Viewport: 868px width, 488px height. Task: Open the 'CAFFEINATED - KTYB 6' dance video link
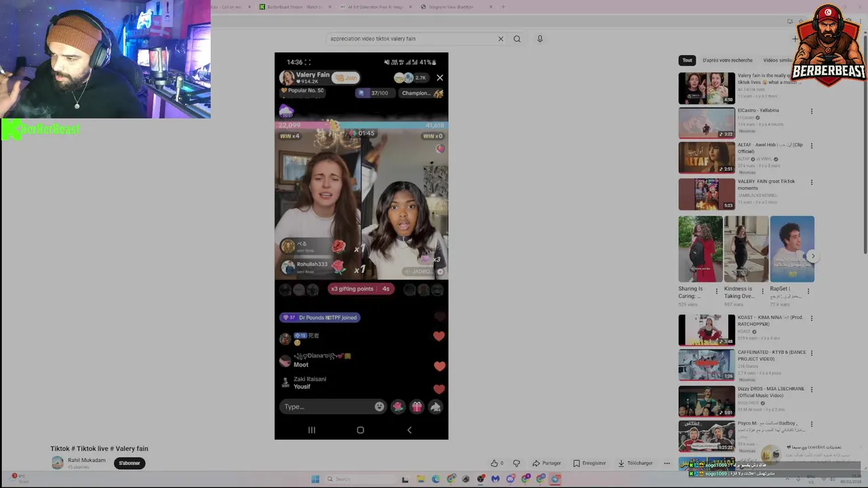[x=771, y=355]
